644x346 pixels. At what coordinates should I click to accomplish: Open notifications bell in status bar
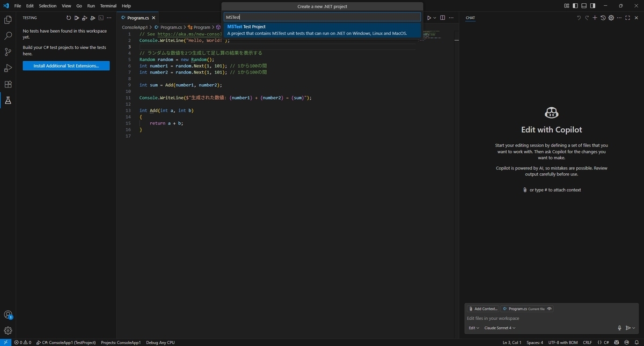636,342
